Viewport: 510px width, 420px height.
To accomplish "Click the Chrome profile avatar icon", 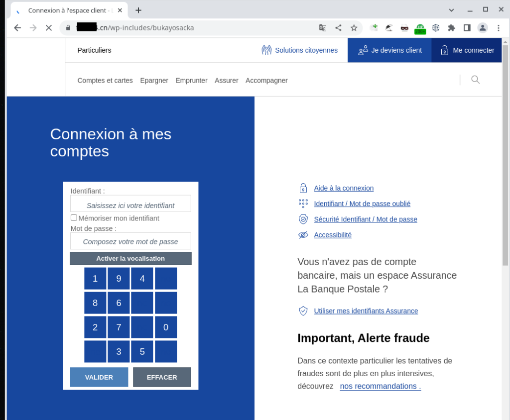I will [x=482, y=28].
